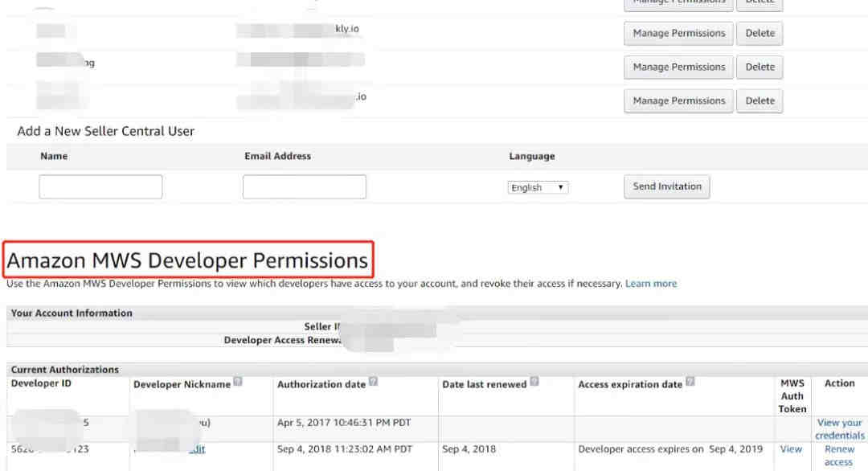View the MWS Auth Token
Screen dimensions: 868x471
791,449
